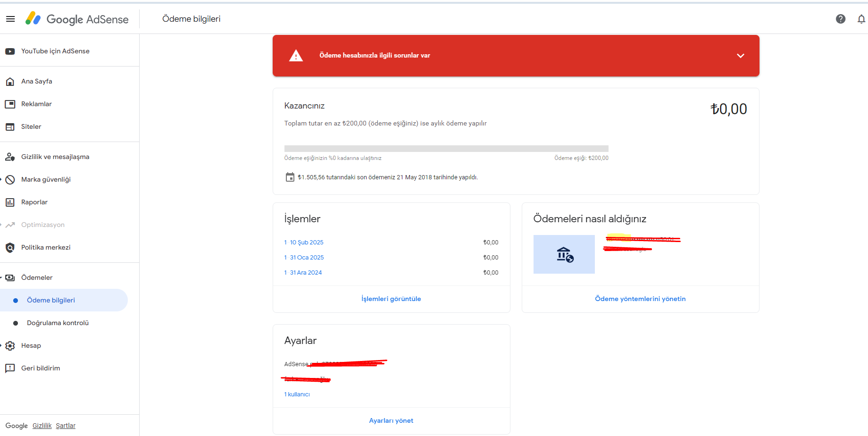Click the payment threshold progress bar
The width and height of the screenshot is (868, 436).
pos(446,149)
